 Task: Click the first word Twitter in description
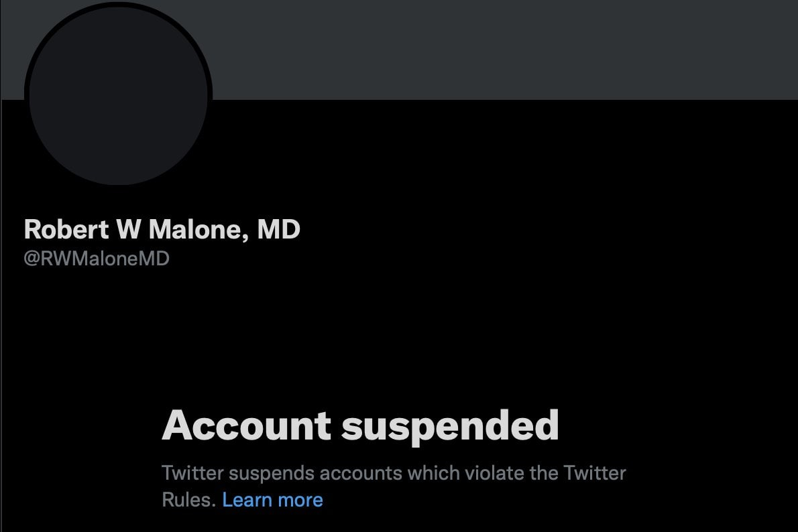(192, 473)
